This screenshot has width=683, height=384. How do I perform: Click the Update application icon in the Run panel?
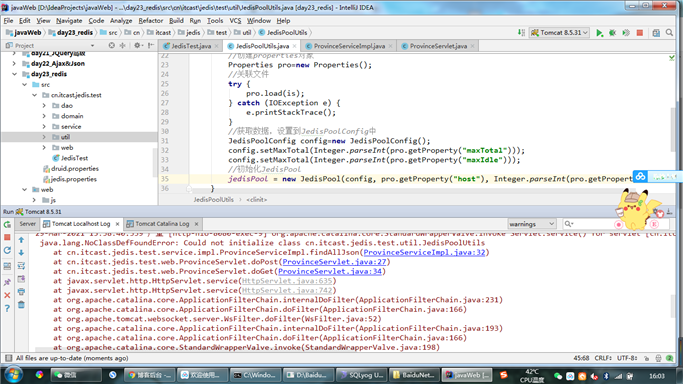click(7, 250)
